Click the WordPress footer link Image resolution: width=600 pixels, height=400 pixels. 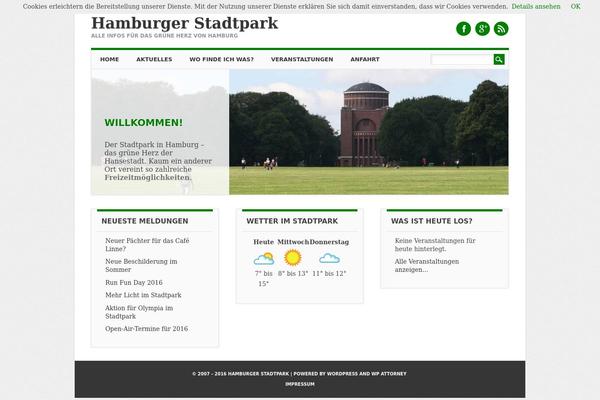pyautogui.click(x=342, y=374)
